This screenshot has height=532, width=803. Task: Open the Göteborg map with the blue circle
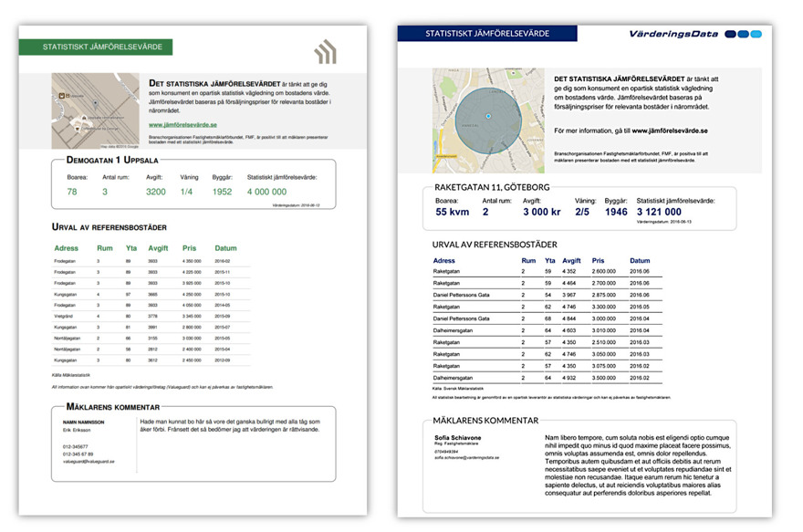coord(488,120)
